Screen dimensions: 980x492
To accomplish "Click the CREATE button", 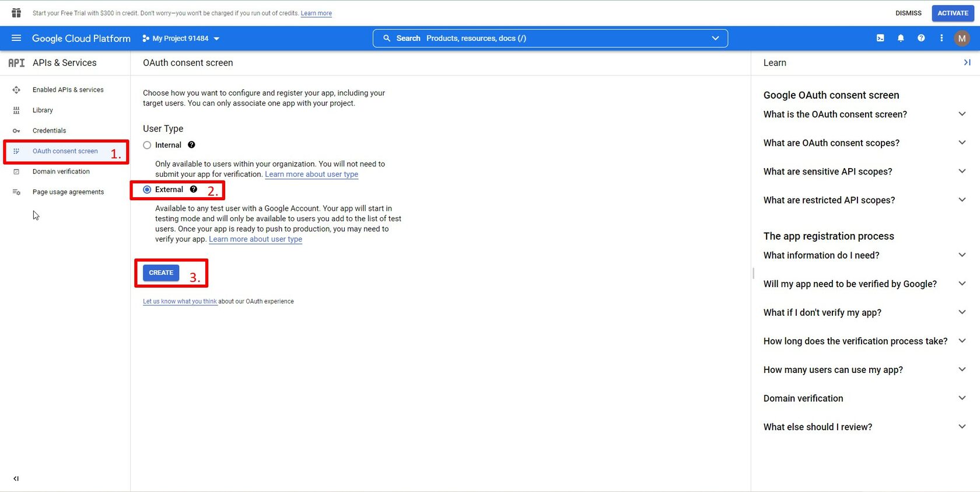I will 161,273.
